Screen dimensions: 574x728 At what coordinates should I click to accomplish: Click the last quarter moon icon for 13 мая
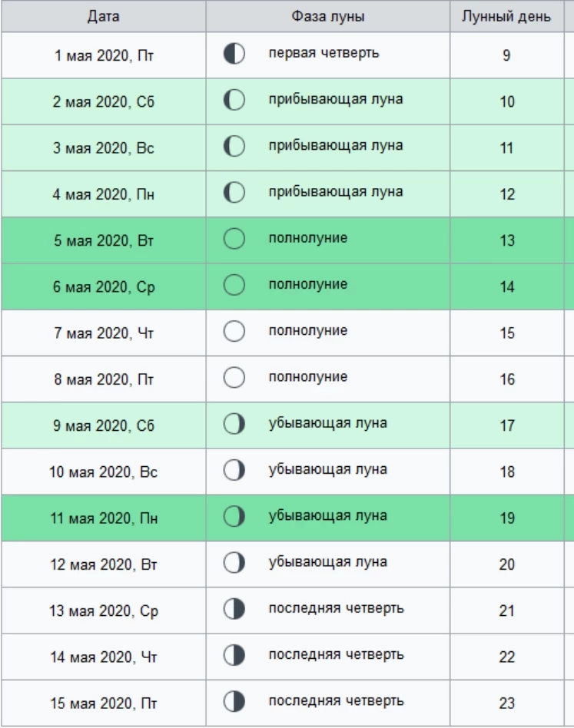(234, 610)
